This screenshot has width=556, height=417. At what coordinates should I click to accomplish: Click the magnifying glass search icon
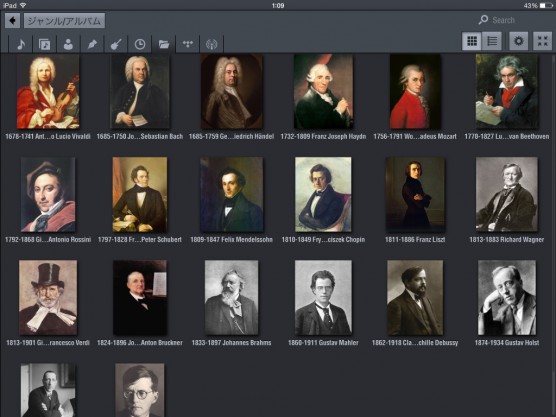click(x=483, y=20)
